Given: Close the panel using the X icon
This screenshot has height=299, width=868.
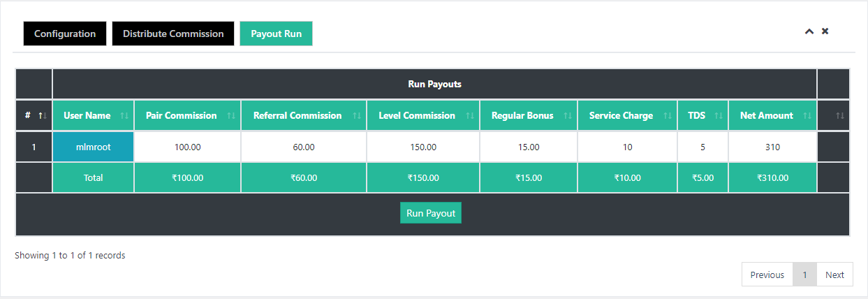Looking at the screenshot, I should 825,31.
